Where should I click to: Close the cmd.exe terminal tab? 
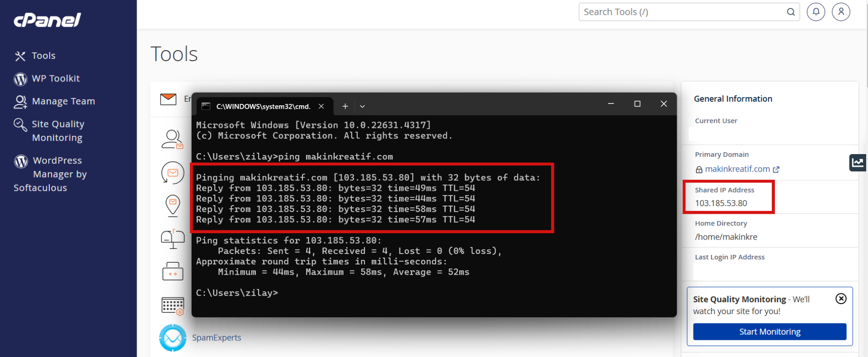(x=321, y=106)
